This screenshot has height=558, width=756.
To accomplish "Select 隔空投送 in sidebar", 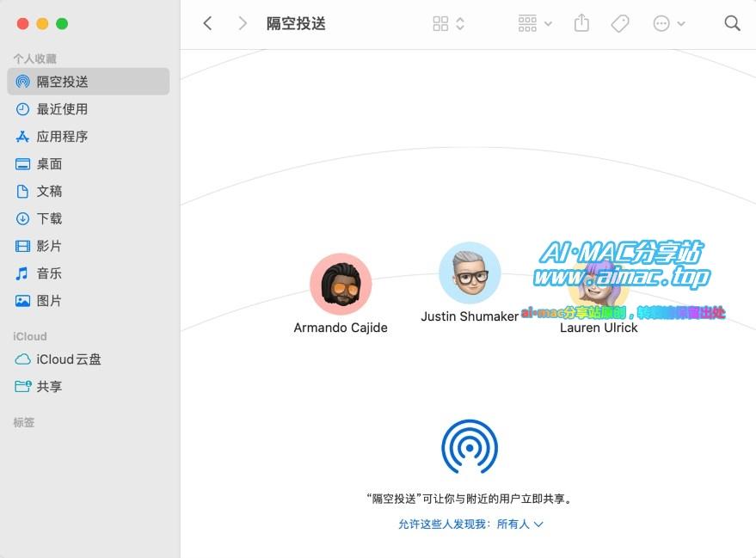I will pos(89,82).
